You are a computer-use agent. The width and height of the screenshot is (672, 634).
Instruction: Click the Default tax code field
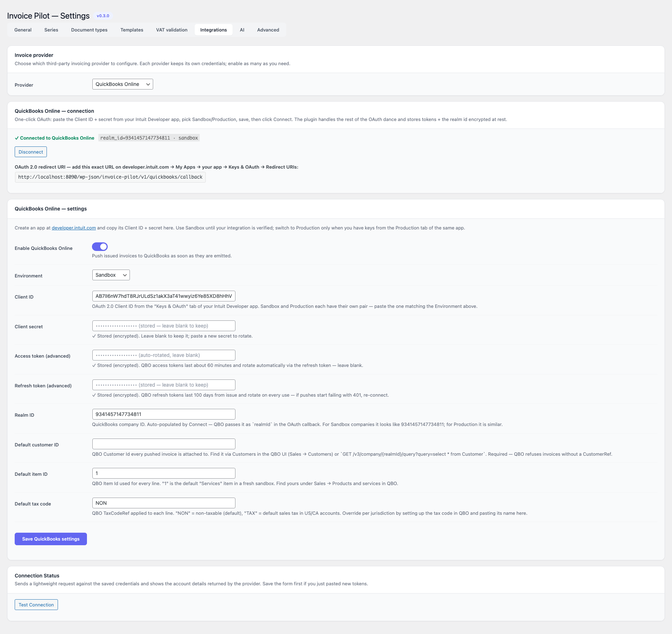pos(164,503)
